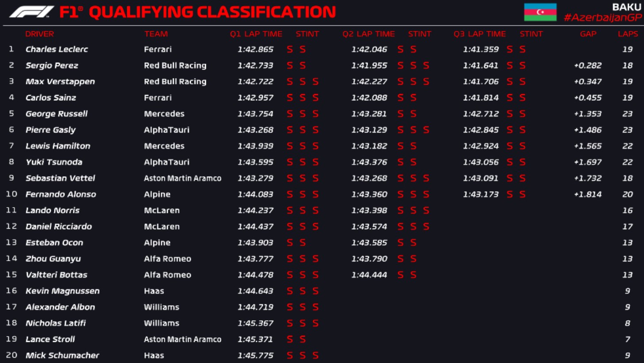Select driver Charles Leclerc
This screenshot has height=363, width=644.
coord(57,49)
